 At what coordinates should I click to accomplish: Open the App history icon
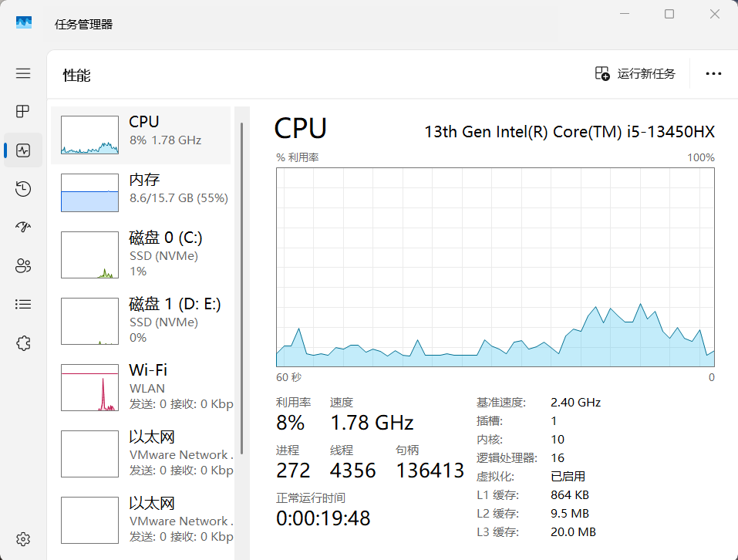tap(23, 189)
